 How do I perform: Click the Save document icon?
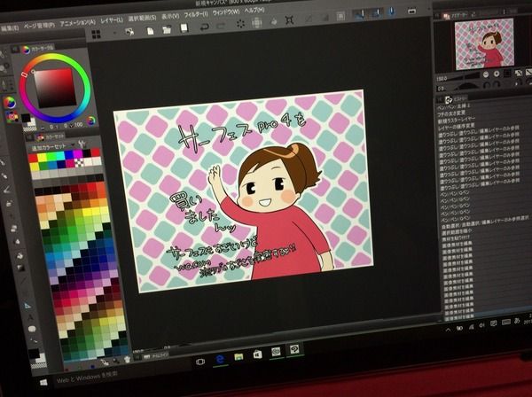click(184, 27)
